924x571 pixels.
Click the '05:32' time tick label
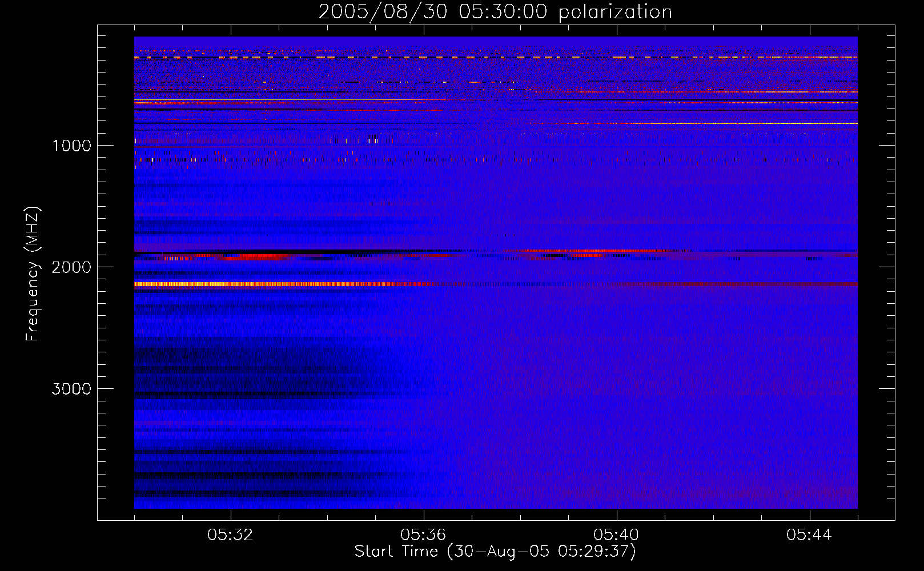(x=231, y=535)
